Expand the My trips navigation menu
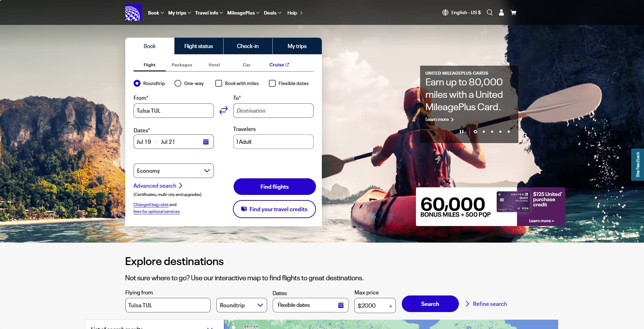The height and width of the screenshot is (329, 644). pos(180,13)
